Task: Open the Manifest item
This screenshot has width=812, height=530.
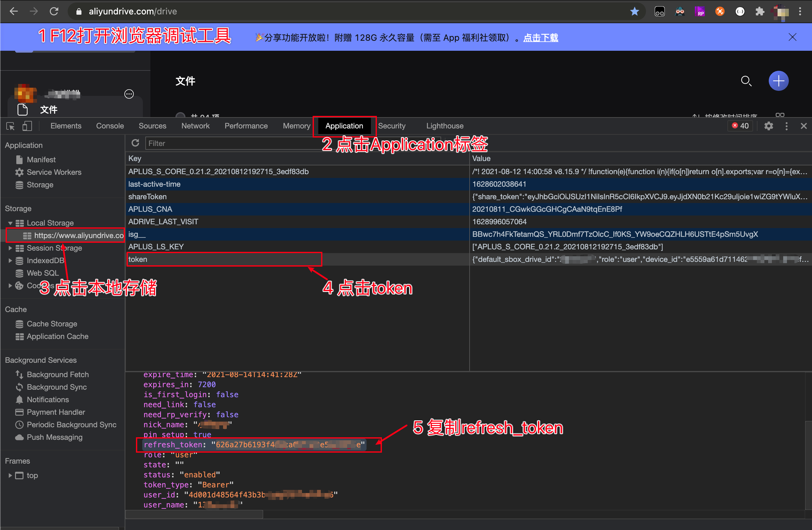Action: click(41, 159)
